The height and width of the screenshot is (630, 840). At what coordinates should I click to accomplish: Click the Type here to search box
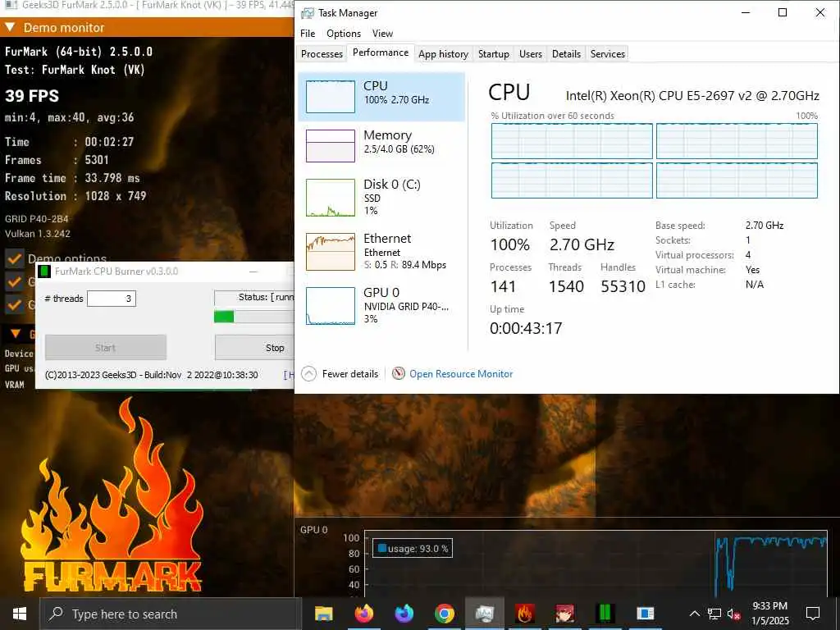(x=171, y=614)
